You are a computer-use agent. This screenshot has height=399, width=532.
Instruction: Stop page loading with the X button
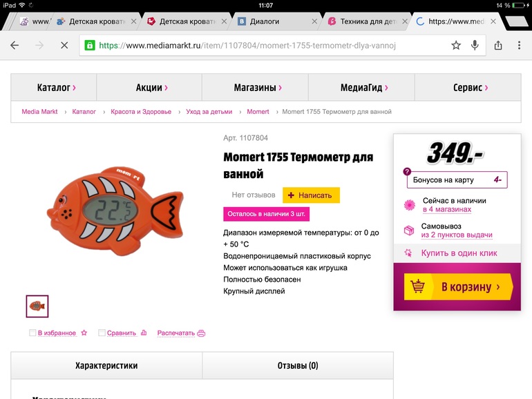pos(62,46)
